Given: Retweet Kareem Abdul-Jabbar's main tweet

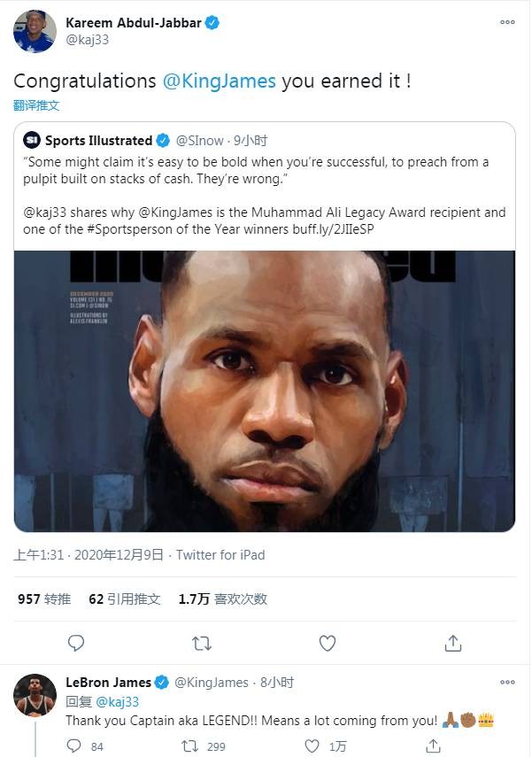Looking at the screenshot, I should [x=202, y=643].
